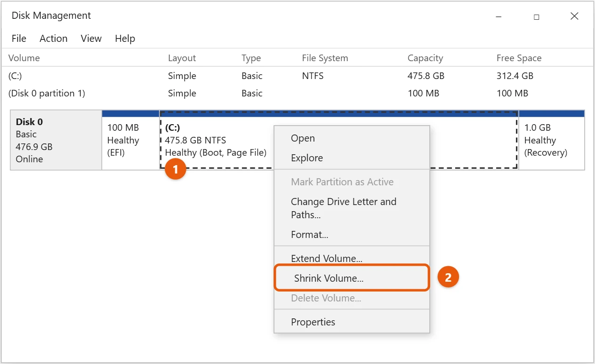Open Properties from the context menu
The width and height of the screenshot is (595, 364).
point(352,322)
